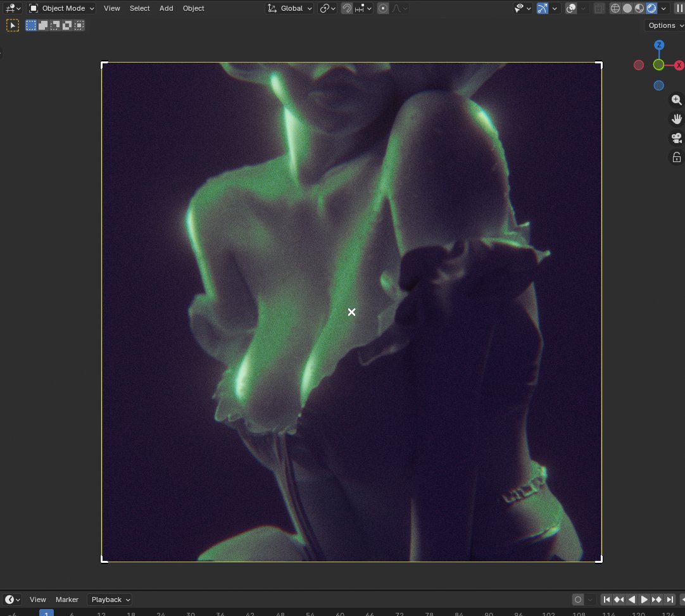Open the timeline View menu
The width and height of the screenshot is (685, 616).
pyautogui.click(x=37, y=600)
